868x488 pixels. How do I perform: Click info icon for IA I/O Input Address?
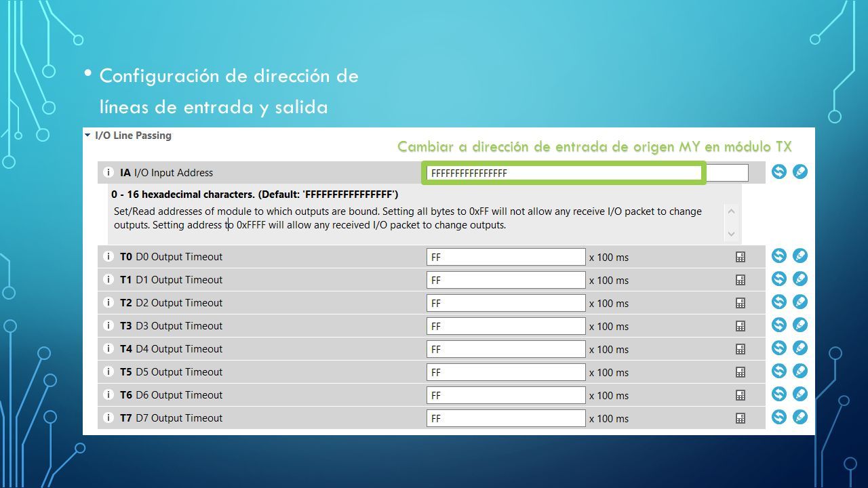[x=108, y=173]
